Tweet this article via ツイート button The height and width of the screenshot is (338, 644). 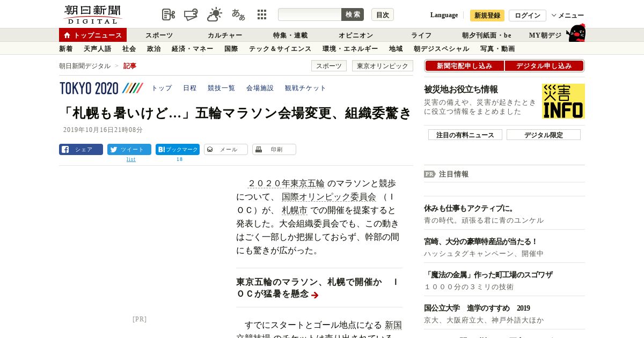(x=129, y=150)
